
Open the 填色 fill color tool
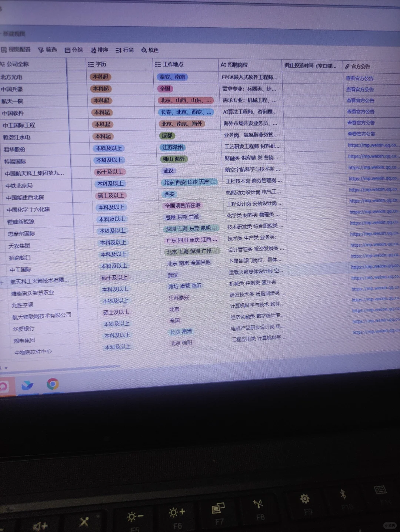point(150,50)
